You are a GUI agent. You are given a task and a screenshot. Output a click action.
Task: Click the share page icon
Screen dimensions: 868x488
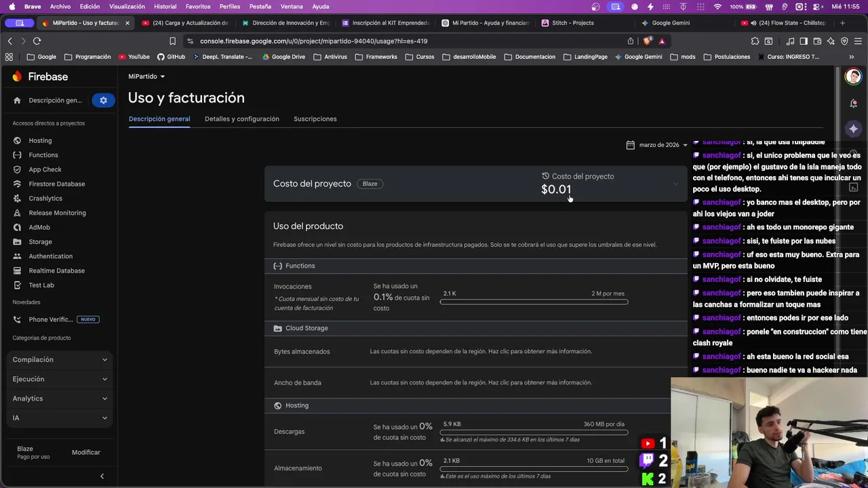(631, 41)
